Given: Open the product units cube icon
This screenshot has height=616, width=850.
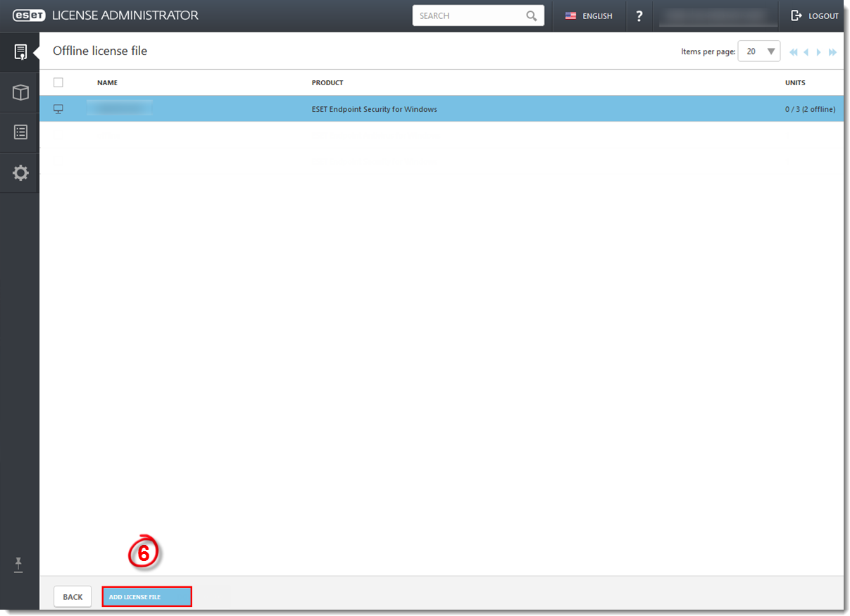Looking at the screenshot, I should pos(20,92).
